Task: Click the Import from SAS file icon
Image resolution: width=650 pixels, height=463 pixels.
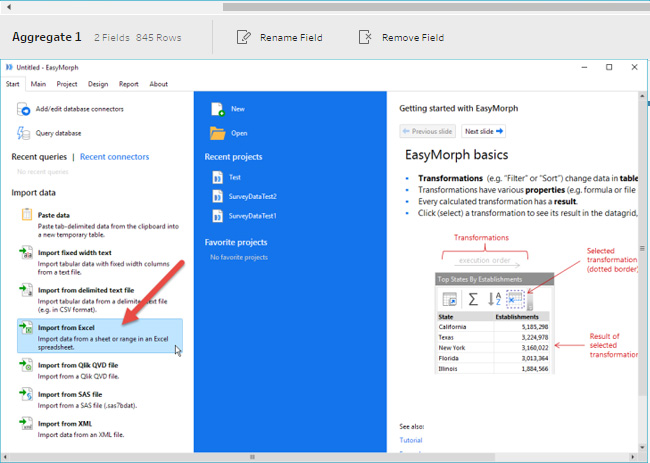Action: [x=26, y=394]
